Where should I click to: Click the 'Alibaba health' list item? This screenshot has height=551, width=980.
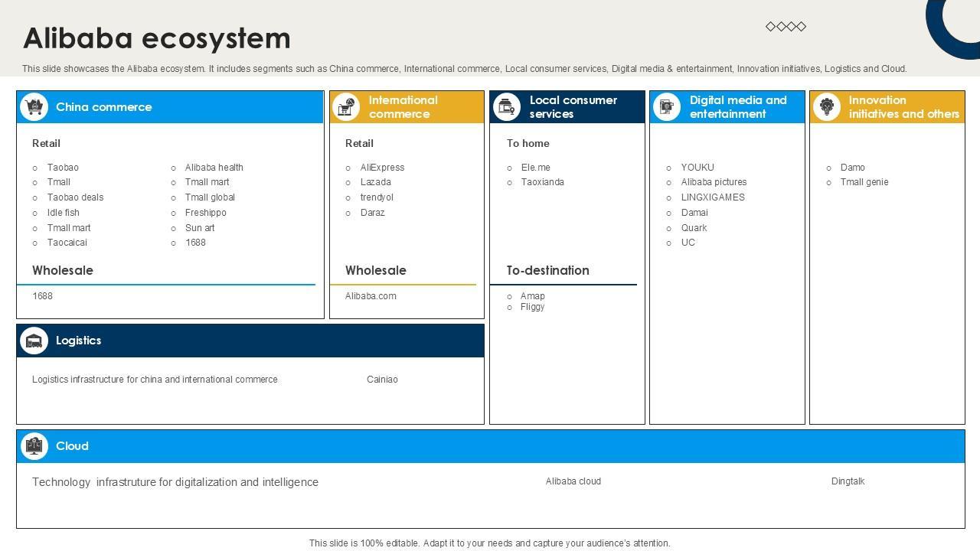[214, 168]
